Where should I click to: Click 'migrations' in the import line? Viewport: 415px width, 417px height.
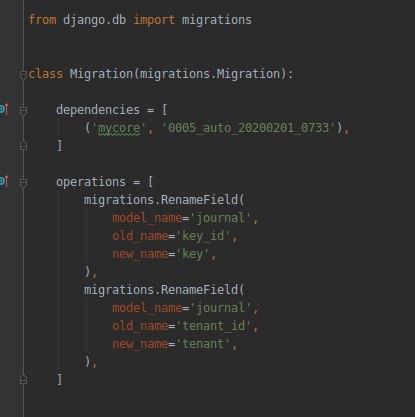point(217,20)
